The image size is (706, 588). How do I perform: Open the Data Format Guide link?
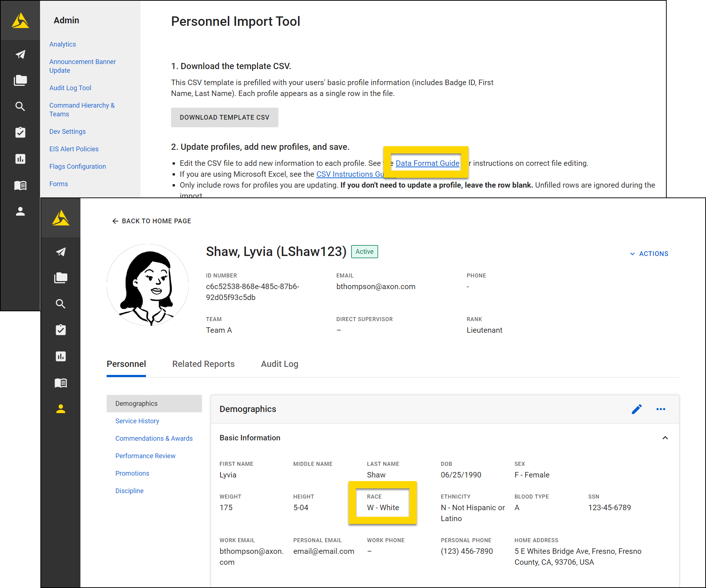tap(427, 163)
